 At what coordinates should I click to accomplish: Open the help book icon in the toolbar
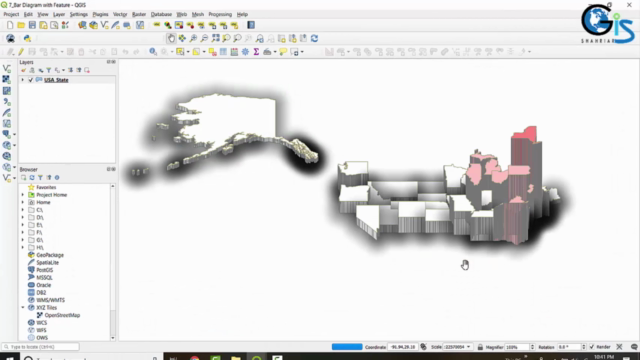coord(251,25)
